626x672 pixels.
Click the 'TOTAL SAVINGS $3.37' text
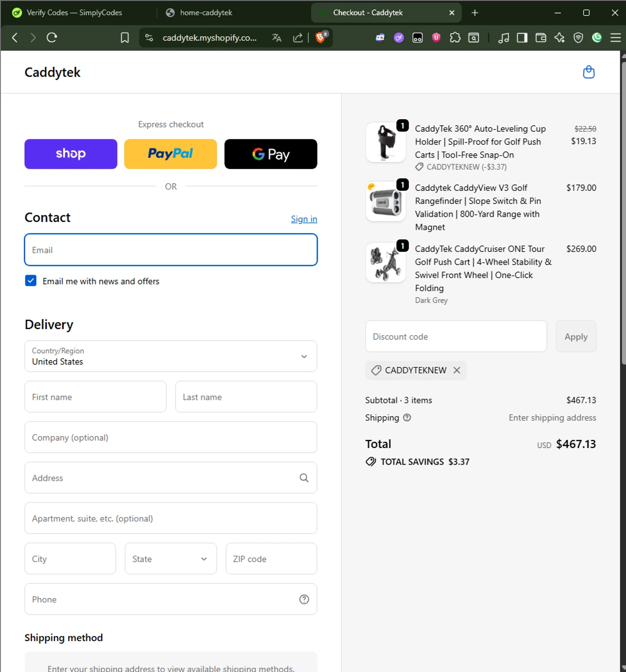click(x=425, y=462)
